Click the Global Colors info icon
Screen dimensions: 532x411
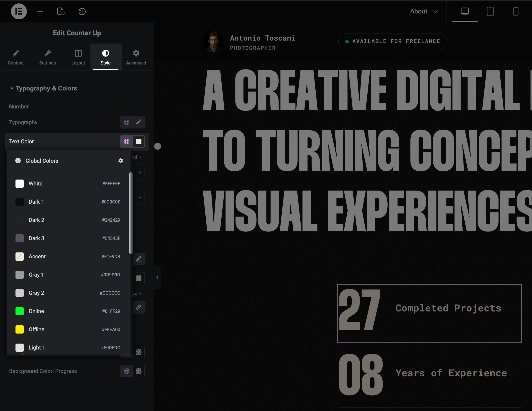pyautogui.click(x=18, y=161)
